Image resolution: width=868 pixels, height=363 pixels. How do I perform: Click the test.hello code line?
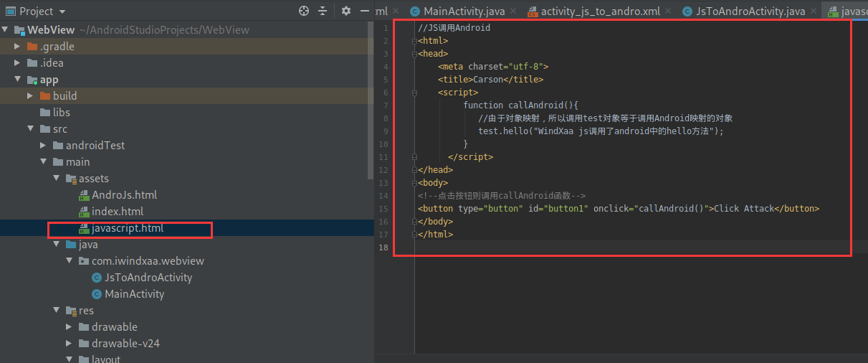[601, 131]
